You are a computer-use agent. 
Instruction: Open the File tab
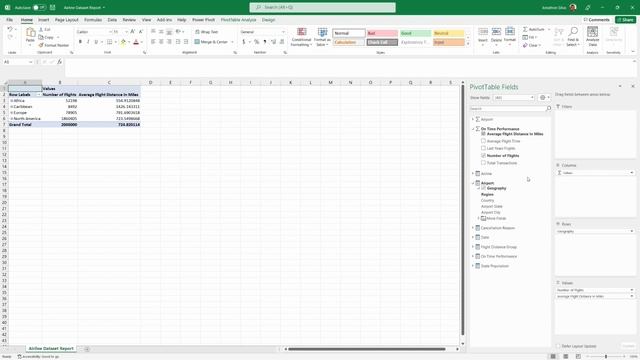pos(9,20)
